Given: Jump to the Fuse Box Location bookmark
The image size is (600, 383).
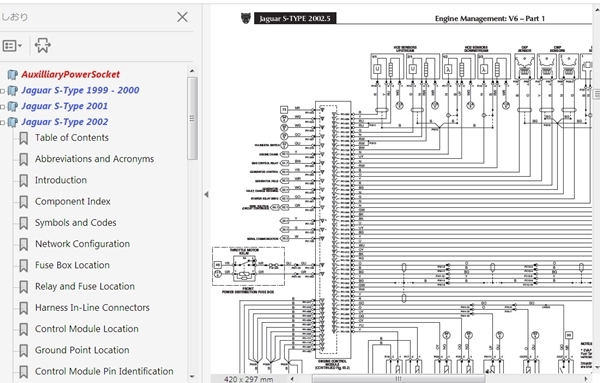Looking at the screenshot, I should (72, 265).
